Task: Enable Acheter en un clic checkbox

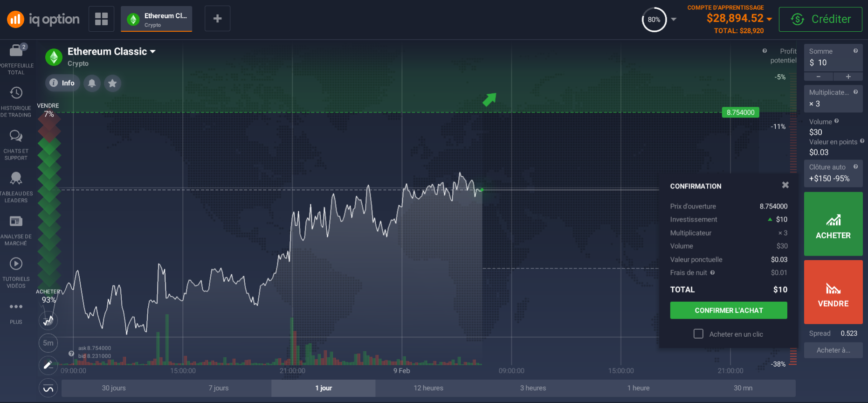Action: tap(698, 334)
